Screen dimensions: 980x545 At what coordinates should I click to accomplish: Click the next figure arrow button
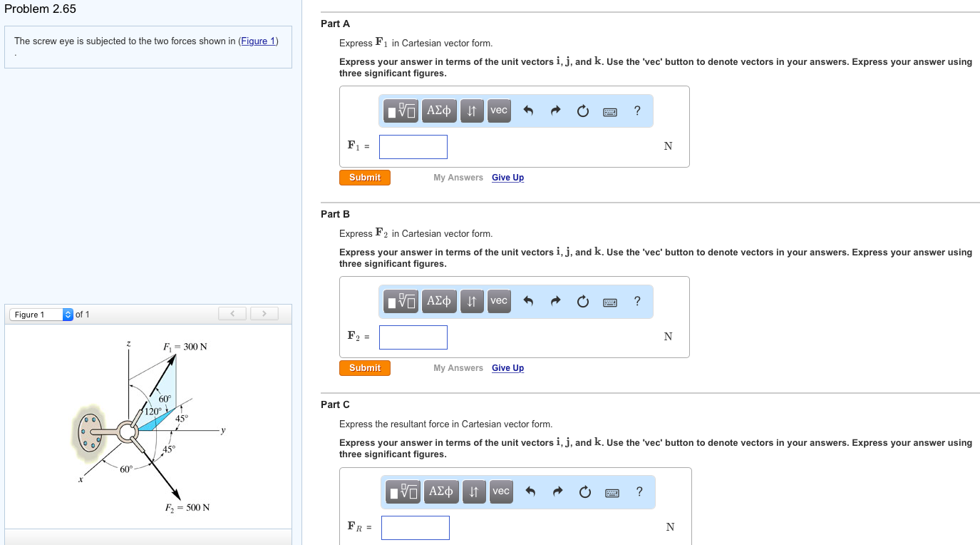click(x=264, y=313)
